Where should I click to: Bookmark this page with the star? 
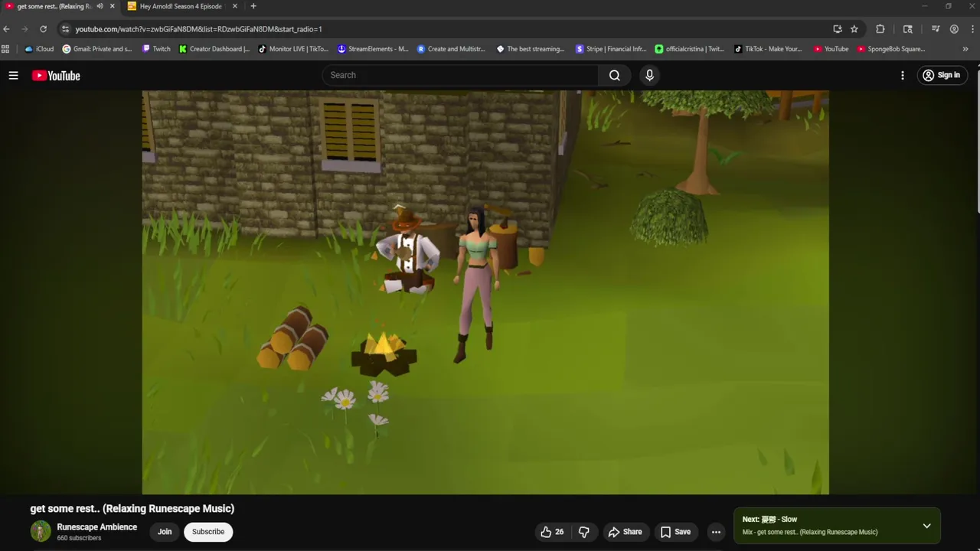coord(854,29)
